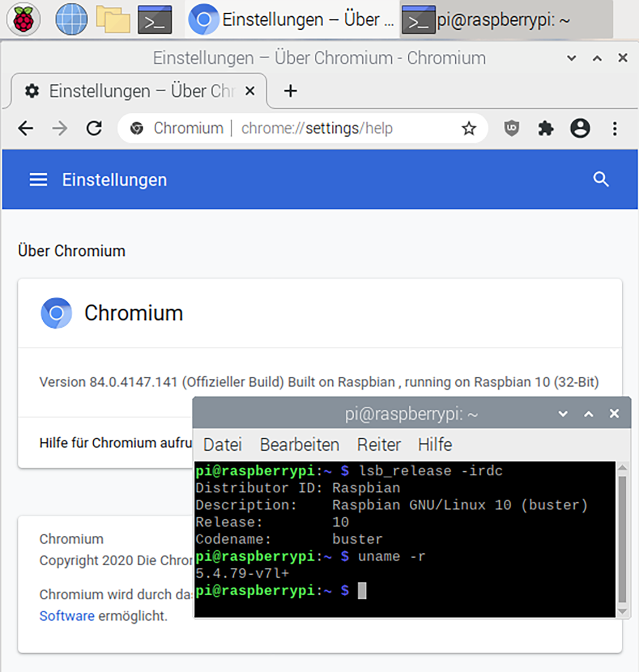The height and width of the screenshot is (672, 639).
Task: Open the uBlock shield extension
Action: [511, 128]
